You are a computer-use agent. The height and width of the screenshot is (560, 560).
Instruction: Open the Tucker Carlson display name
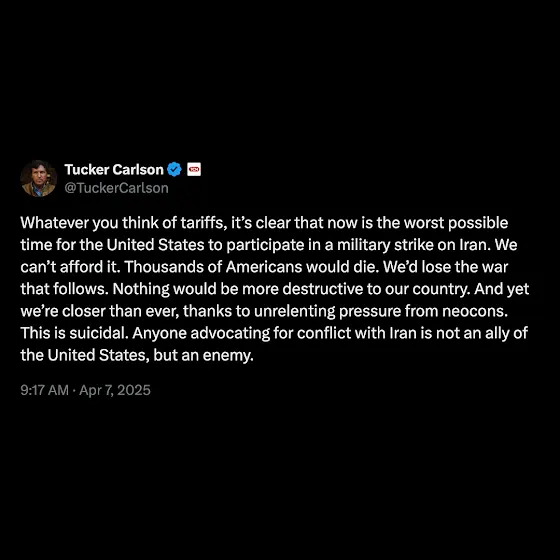(114, 169)
